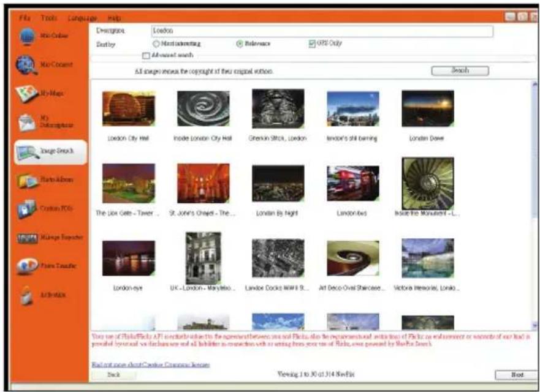Go to the Next results page

point(517,375)
